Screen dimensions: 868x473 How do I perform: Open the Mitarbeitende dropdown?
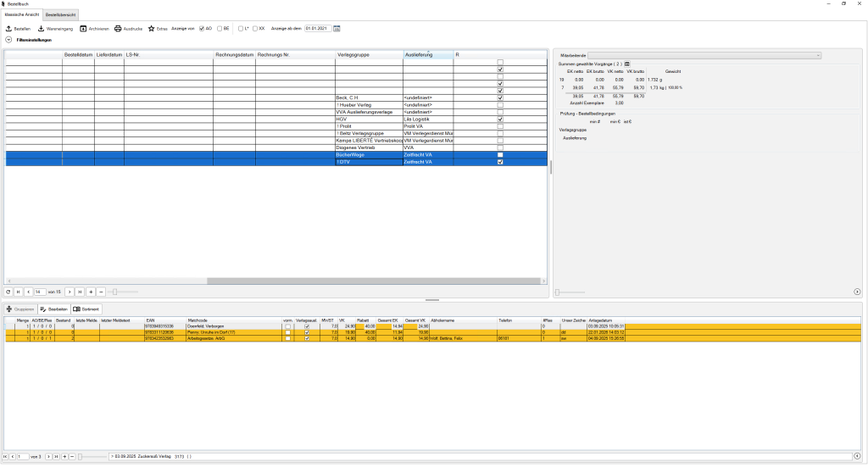click(704, 56)
